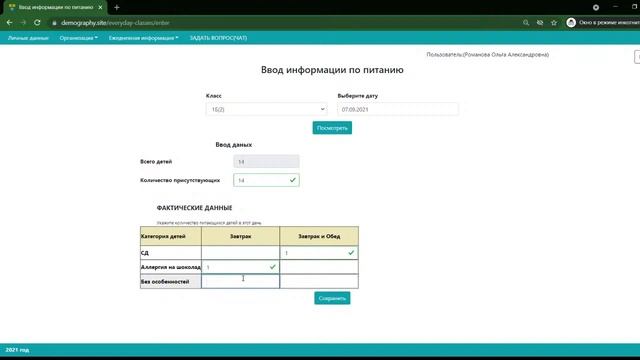The width and height of the screenshot is (640, 360).
Task: Open a new browser tab
Action: coord(117,7)
